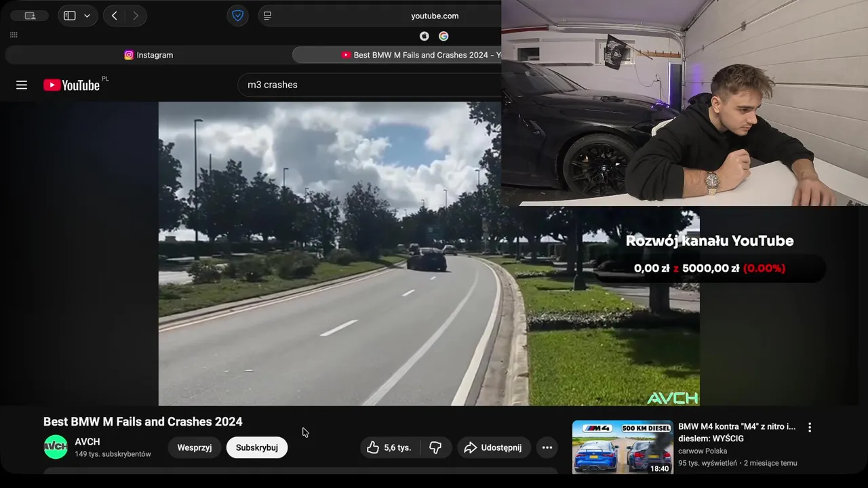Screen dimensions: 868x488
Task: Open the BMW M4 kontra recommended thumbnail
Action: click(x=623, y=447)
